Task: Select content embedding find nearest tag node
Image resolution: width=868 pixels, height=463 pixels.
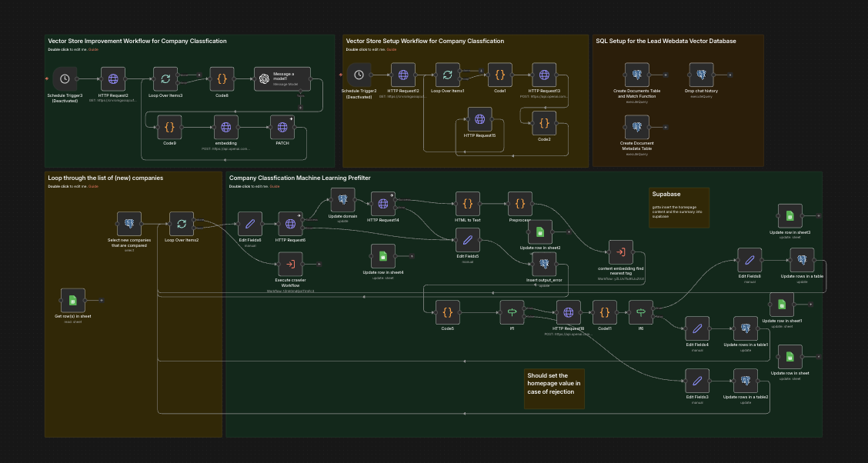Action: point(620,252)
